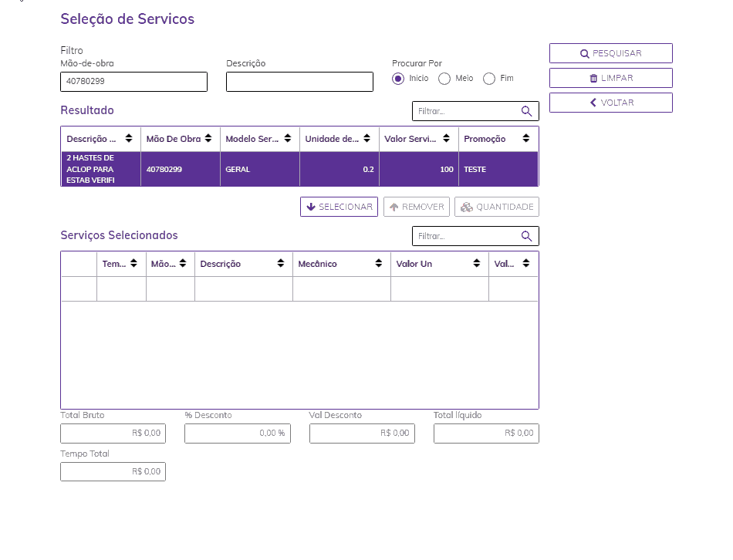Sort selected services by Mecânico arrows
Screen dimensions: 733x560
tap(379, 263)
